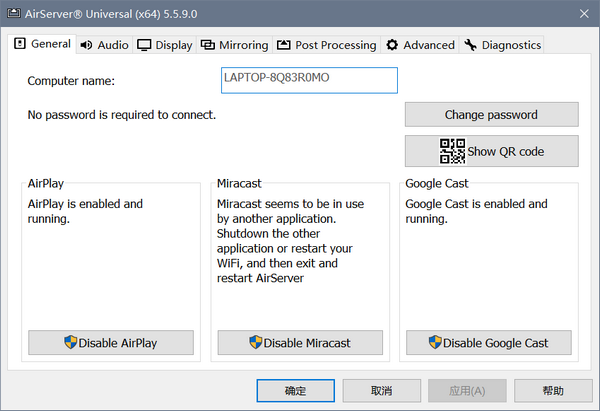Click the shield icon on Disable Miracast
The height and width of the screenshot is (411, 600).
coord(257,343)
